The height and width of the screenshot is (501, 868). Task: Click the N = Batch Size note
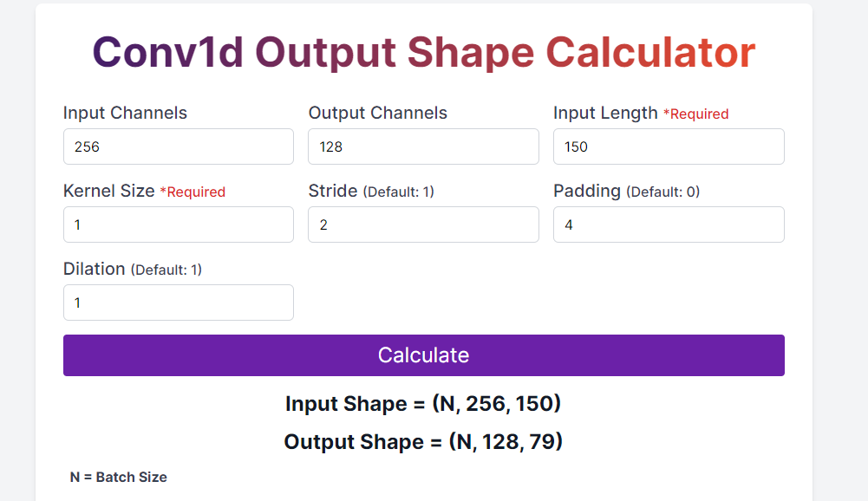[118, 477]
